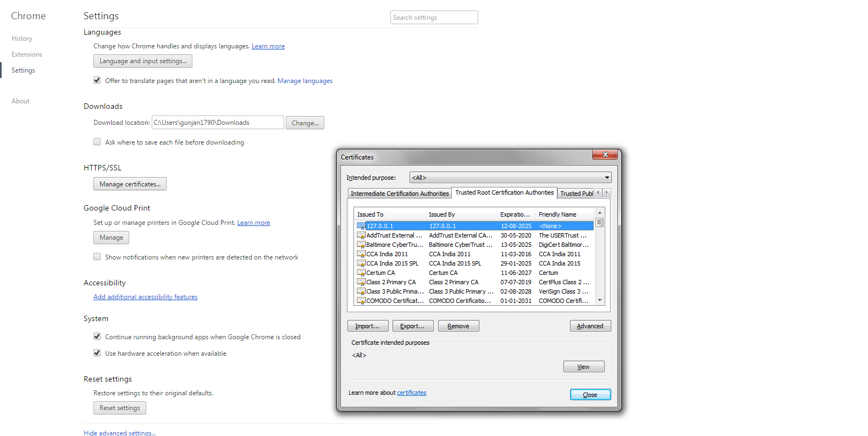868x436 pixels.
Task: Click the Reset settings button
Action: point(120,408)
